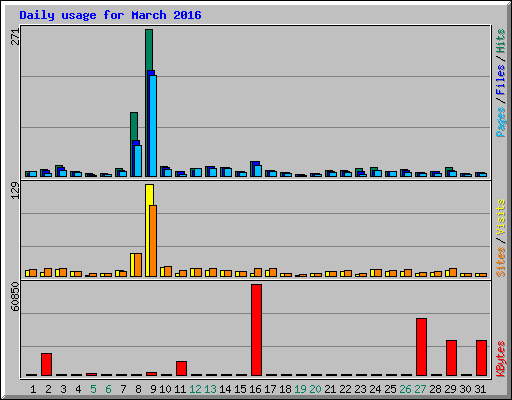Click day label 15 on the x-axis
This screenshot has height=400, width=512.
(240, 389)
